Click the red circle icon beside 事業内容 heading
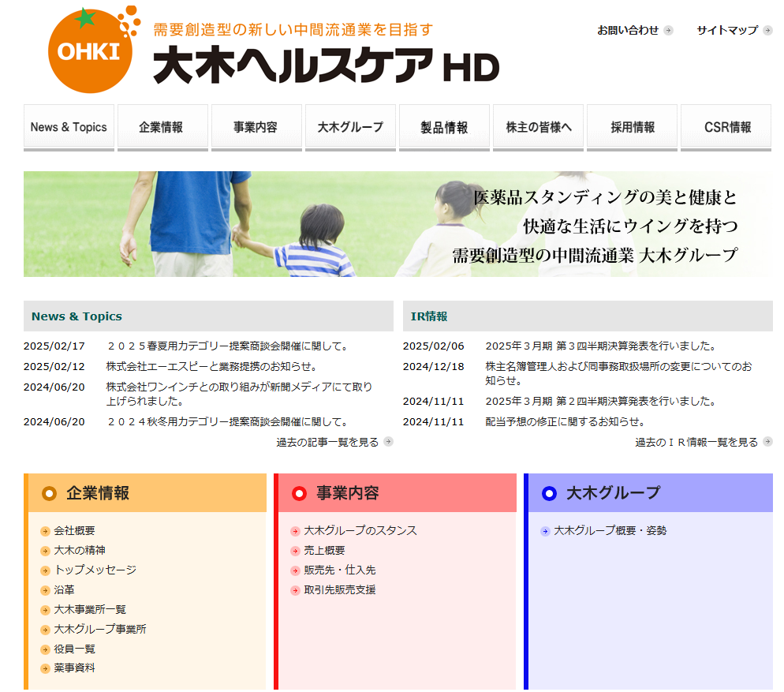The height and width of the screenshot is (692, 784). pos(299,494)
